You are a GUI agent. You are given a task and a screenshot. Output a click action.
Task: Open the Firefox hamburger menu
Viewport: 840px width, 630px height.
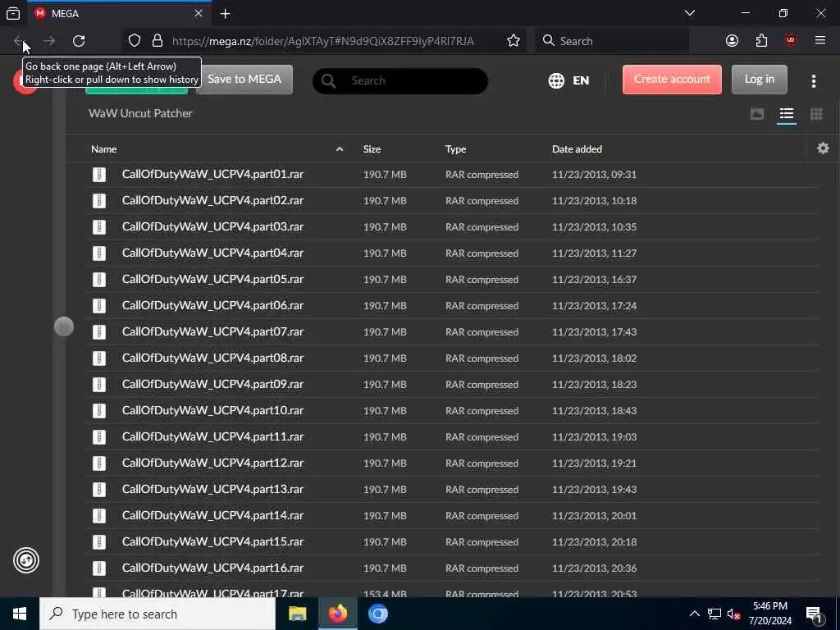click(819, 41)
